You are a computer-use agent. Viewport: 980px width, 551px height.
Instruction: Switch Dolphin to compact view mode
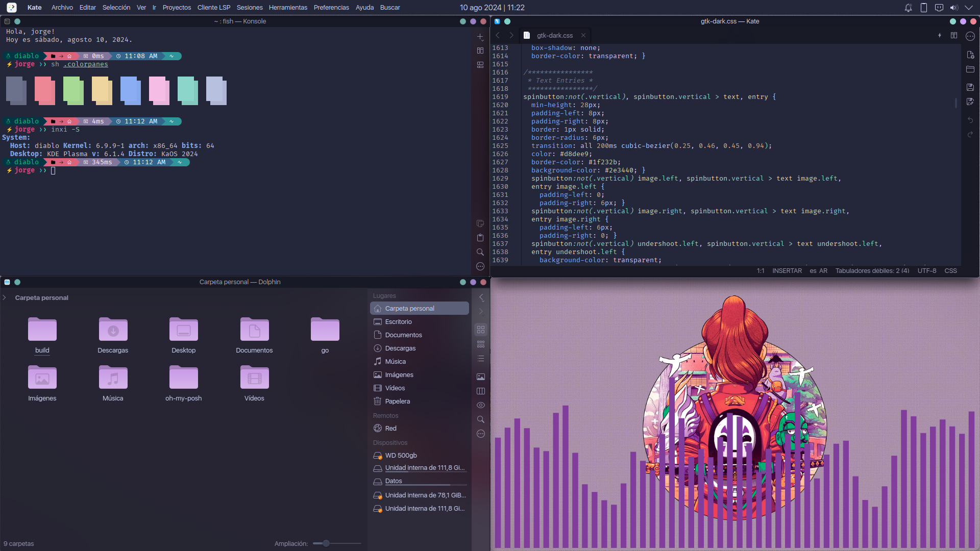pos(481,344)
